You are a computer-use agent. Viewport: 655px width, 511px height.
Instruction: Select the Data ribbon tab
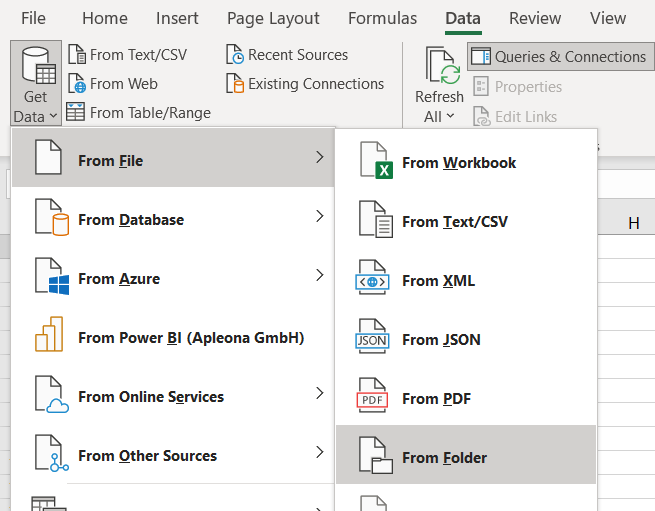pyautogui.click(x=463, y=18)
